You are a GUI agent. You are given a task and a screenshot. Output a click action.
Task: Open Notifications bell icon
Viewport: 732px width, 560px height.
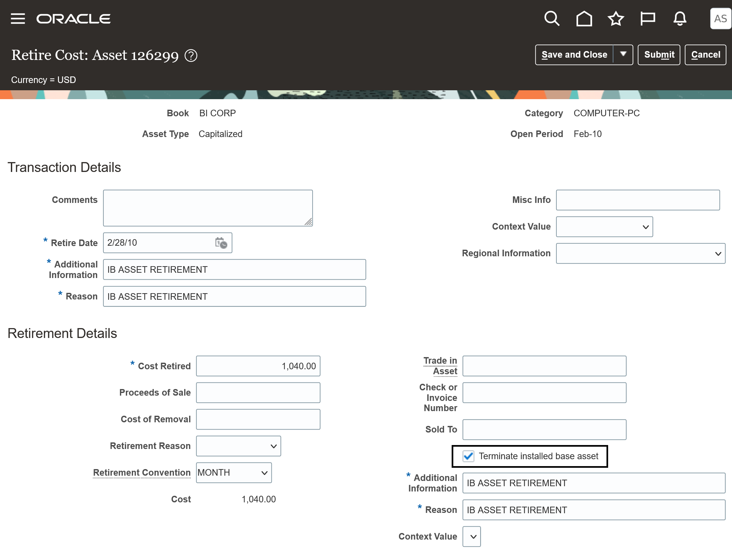pos(680,18)
